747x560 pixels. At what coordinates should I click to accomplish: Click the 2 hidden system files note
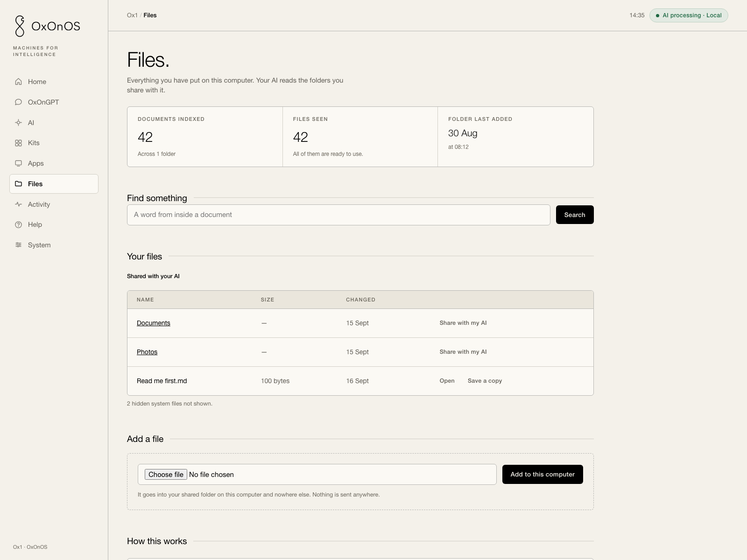(x=169, y=404)
